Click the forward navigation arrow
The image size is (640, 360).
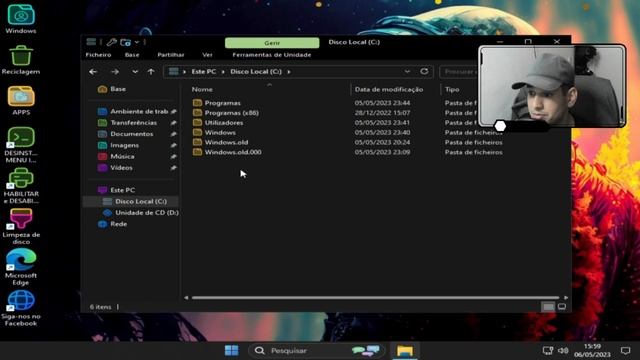[115, 72]
